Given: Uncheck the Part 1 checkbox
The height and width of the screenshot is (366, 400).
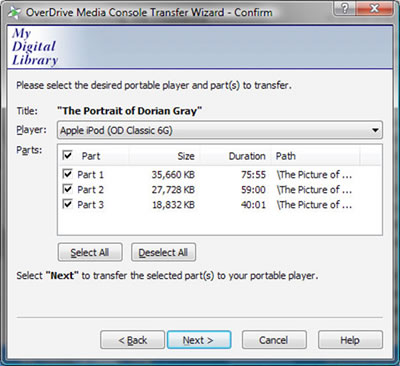Looking at the screenshot, I should [67, 174].
